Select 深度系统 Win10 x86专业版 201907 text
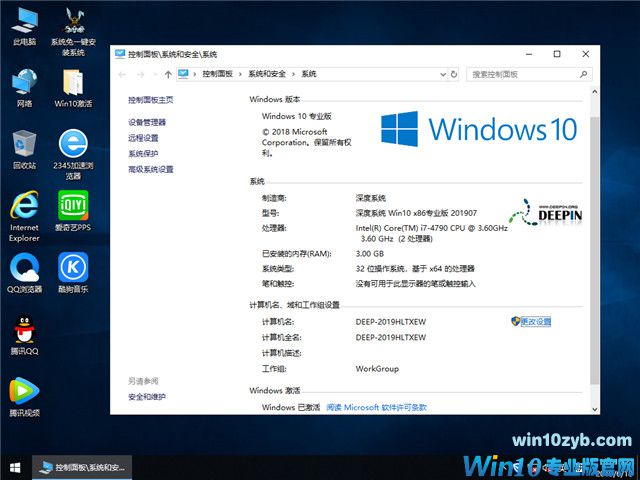This screenshot has height=480, width=640. coord(416,213)
